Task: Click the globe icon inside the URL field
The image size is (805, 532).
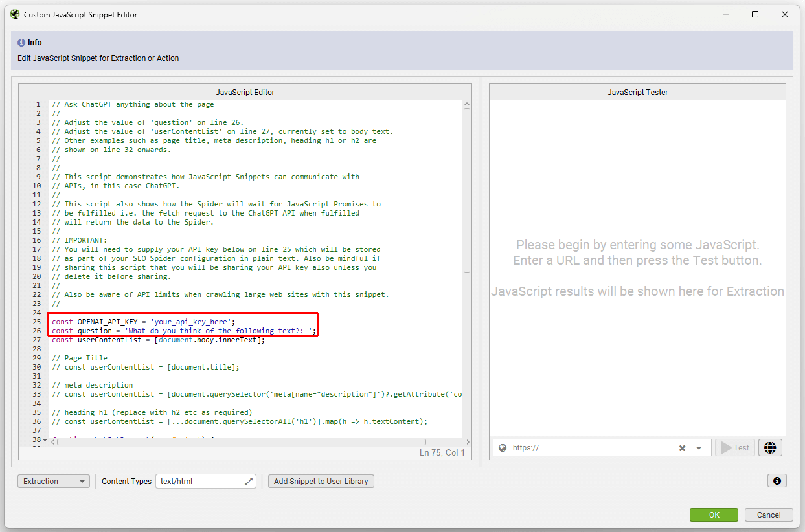Action: [503, 447]
